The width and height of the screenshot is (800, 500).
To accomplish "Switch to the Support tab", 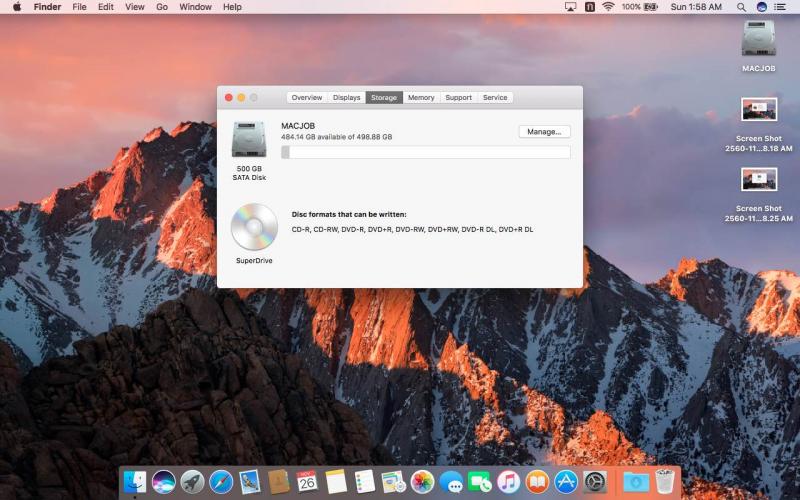I will (x=458, y=97).
